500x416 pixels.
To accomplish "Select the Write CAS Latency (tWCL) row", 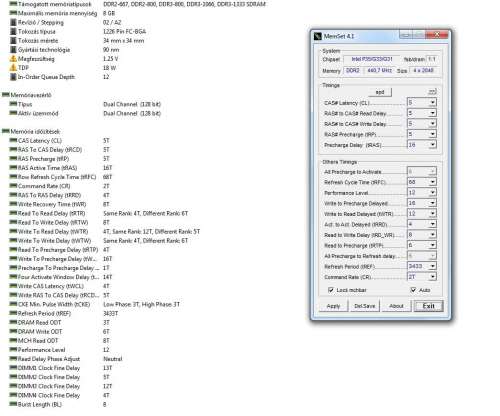I will (x=59, y=286).
